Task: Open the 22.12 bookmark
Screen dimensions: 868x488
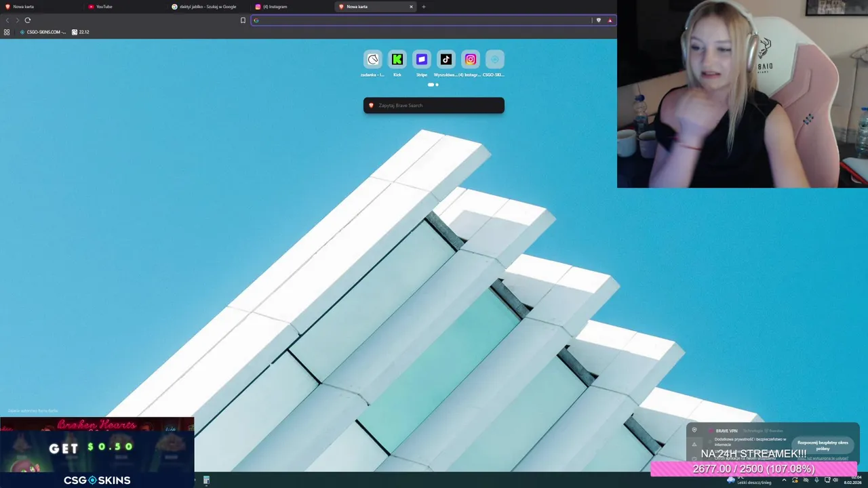Action: click(81, 32)
